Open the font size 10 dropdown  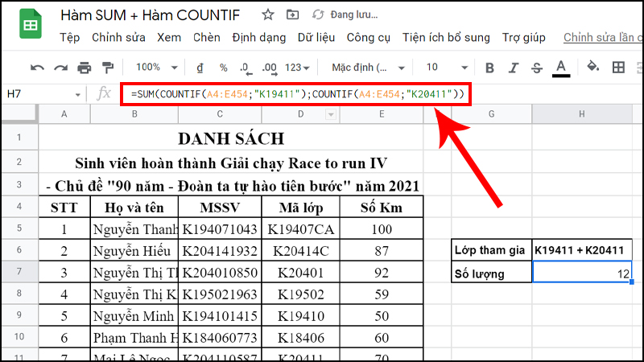coord(445,68)
